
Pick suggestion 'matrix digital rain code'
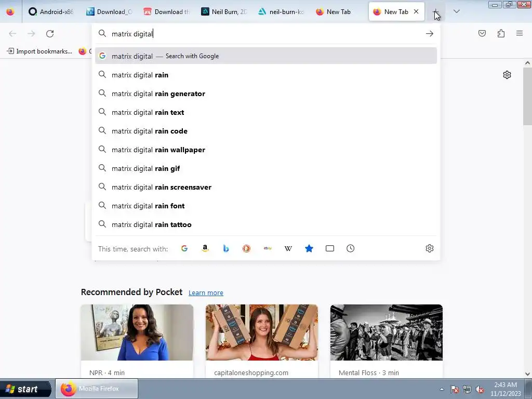[x=266, y=131]
